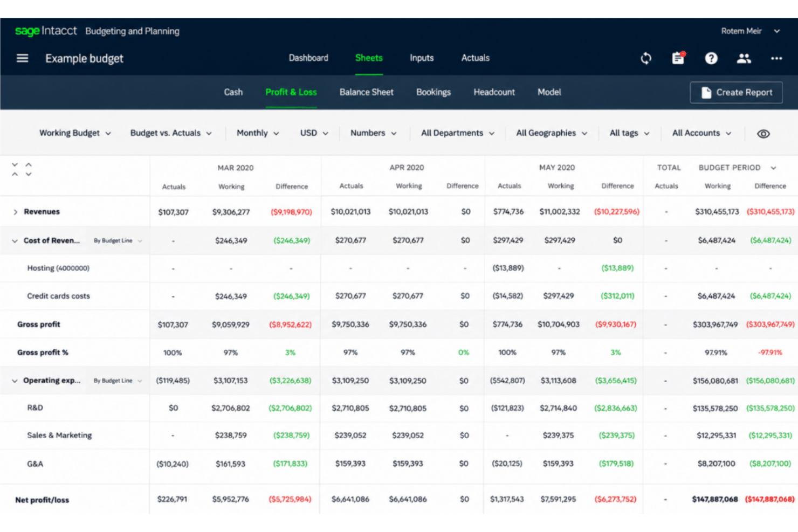This screenshot has width=798, height=532.
Task: Open the Working Budget dropdown
Action: pos(75,133)
